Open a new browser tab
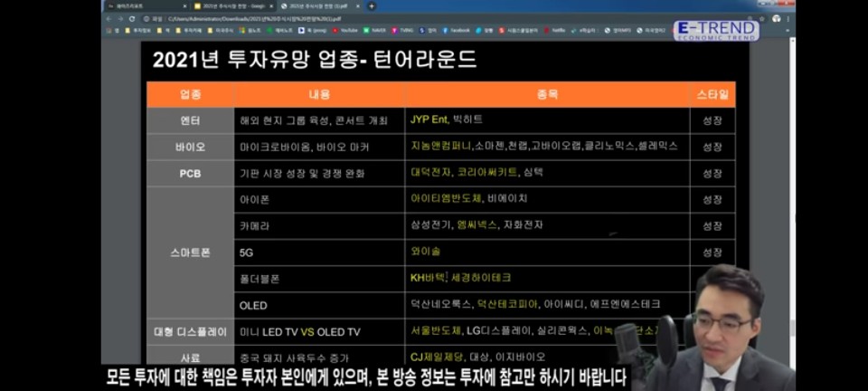 372,6
